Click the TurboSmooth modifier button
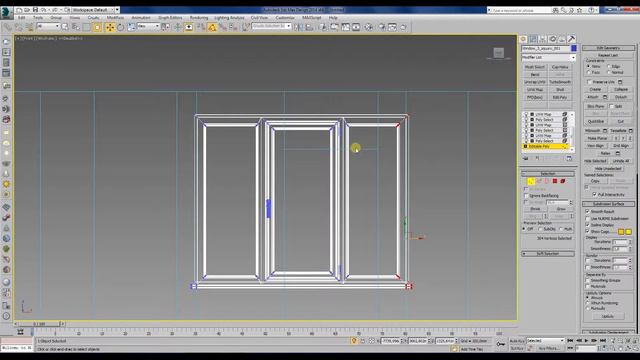 click(560, 82)
